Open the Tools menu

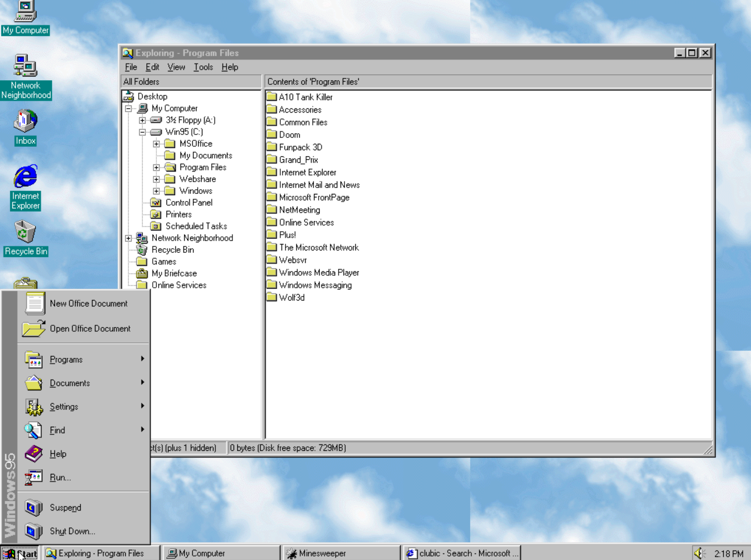[202, 67]
